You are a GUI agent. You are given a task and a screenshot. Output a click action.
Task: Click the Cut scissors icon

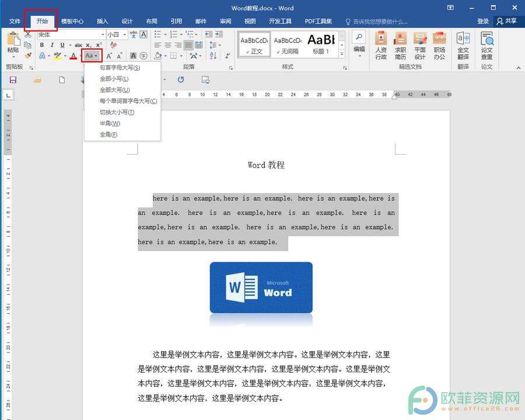(28, 34)
